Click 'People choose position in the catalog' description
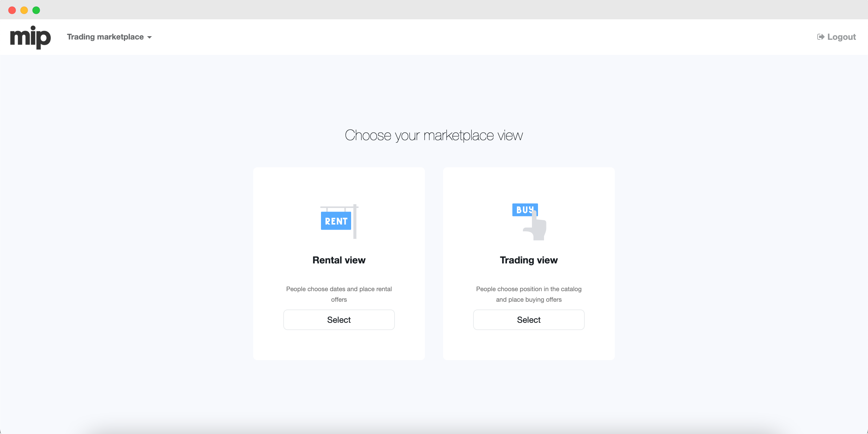The height and width of the screenshot is (434, 868). pyautogui.click(x=528, y=294)
